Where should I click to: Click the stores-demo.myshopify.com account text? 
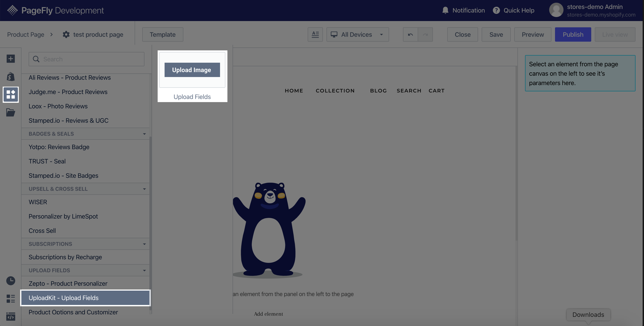[x=601, y=15]
